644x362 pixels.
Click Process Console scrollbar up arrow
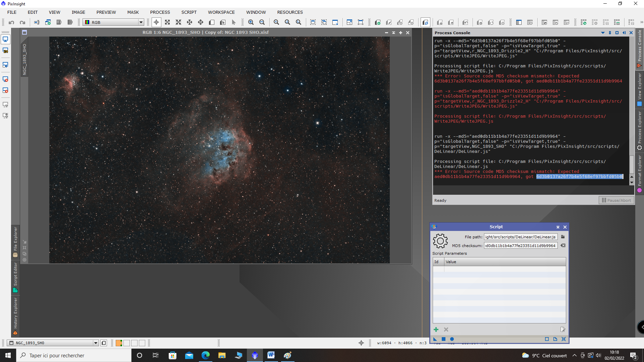[632, 177]
